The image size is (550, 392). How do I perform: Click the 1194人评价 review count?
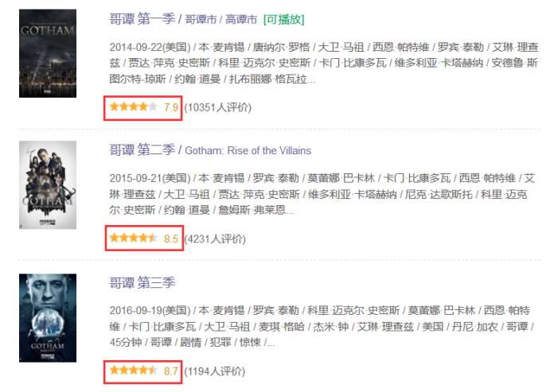[215, 371]
